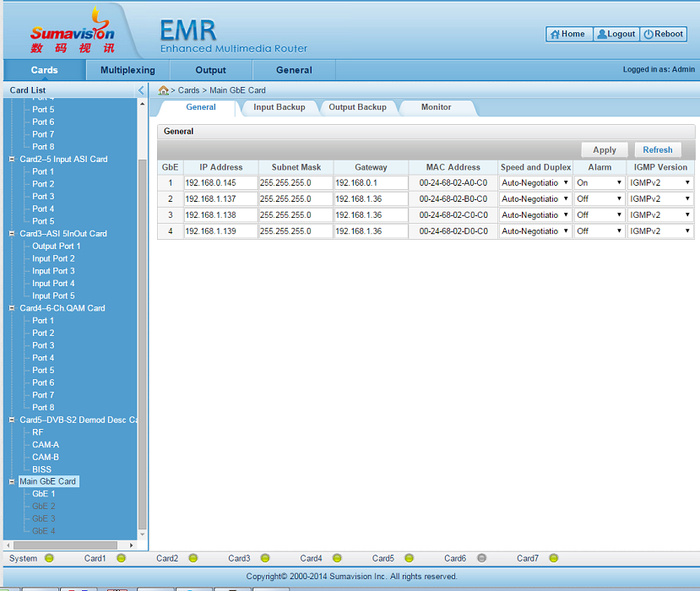Image resolution: width=700 pixels, height=591 pixels.
Task: Select Output Port 1 under Card3
Action: 57,246
